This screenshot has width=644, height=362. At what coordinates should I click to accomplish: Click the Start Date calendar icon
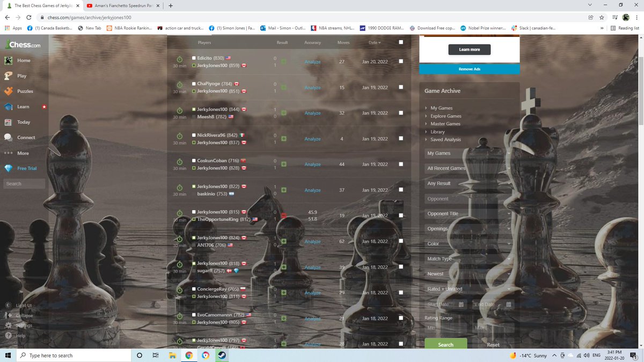click(x=462, y=305)
